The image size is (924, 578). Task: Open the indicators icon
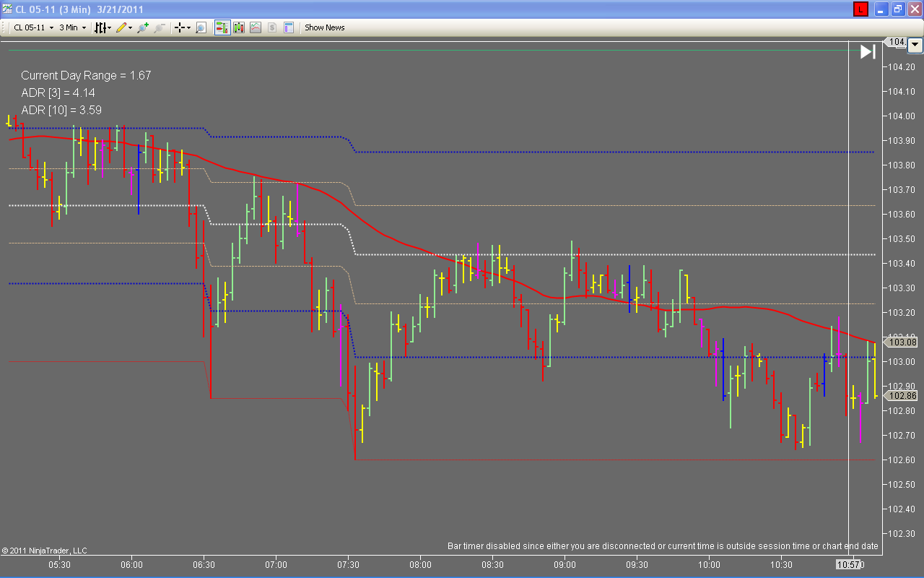(256, 27)
